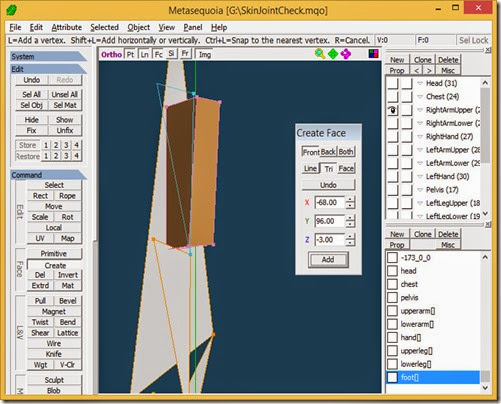Select the Knife command
This screenshot has height=404, width=501.
click(54, 354)
